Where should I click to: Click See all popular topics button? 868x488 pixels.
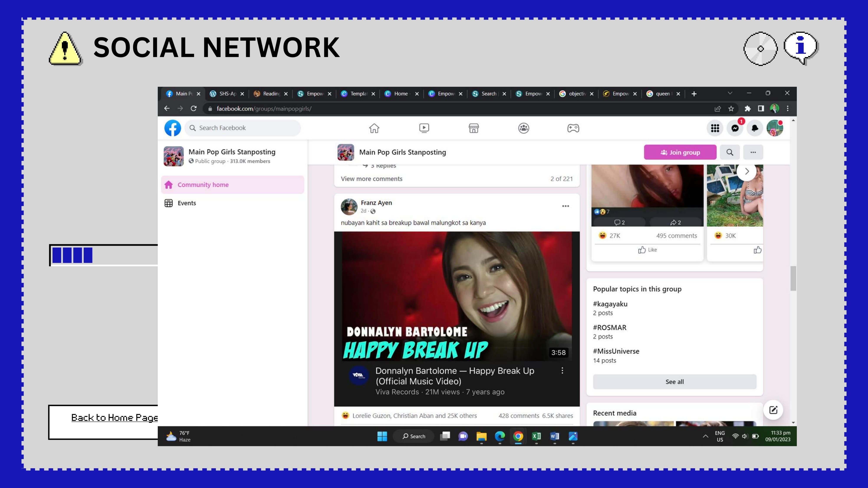(675, 382)
